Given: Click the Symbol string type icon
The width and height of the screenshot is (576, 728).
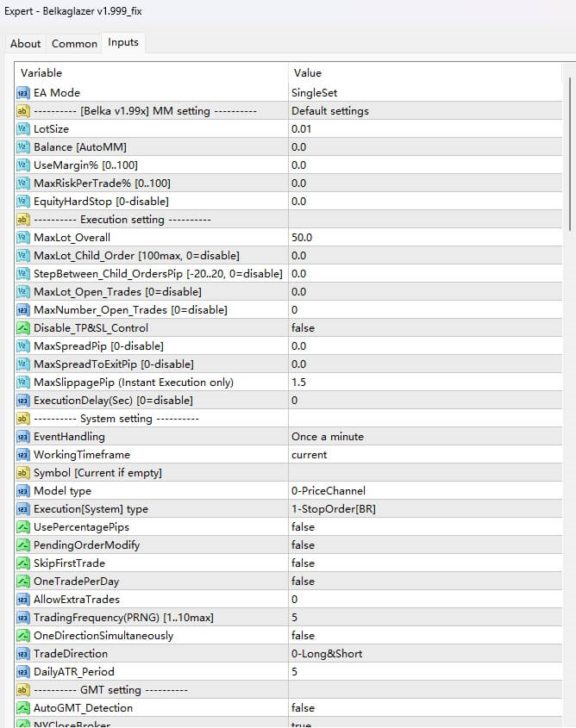Looking at the screenshot, I should [23, 472].
